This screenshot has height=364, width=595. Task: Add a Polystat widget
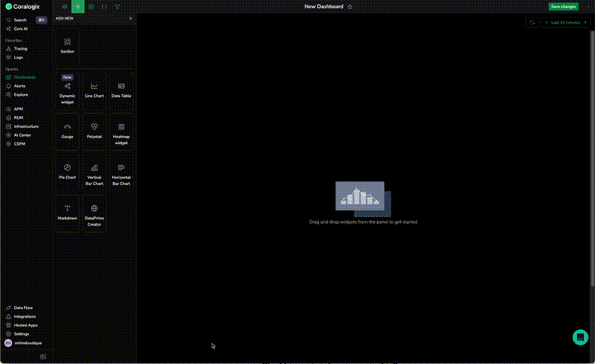pyautogui.click(x=94, y=130)
